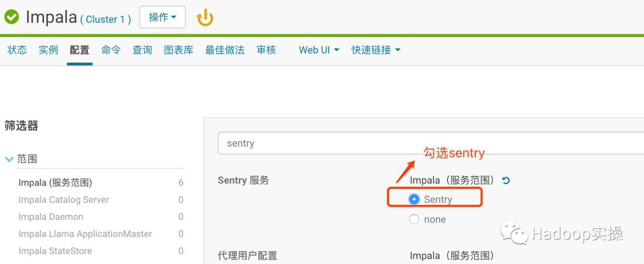This screenshot has height=264, width=644.
Task: Click the reset-to-default icon next to Sentry 服务
Action: tap(506, 180)
